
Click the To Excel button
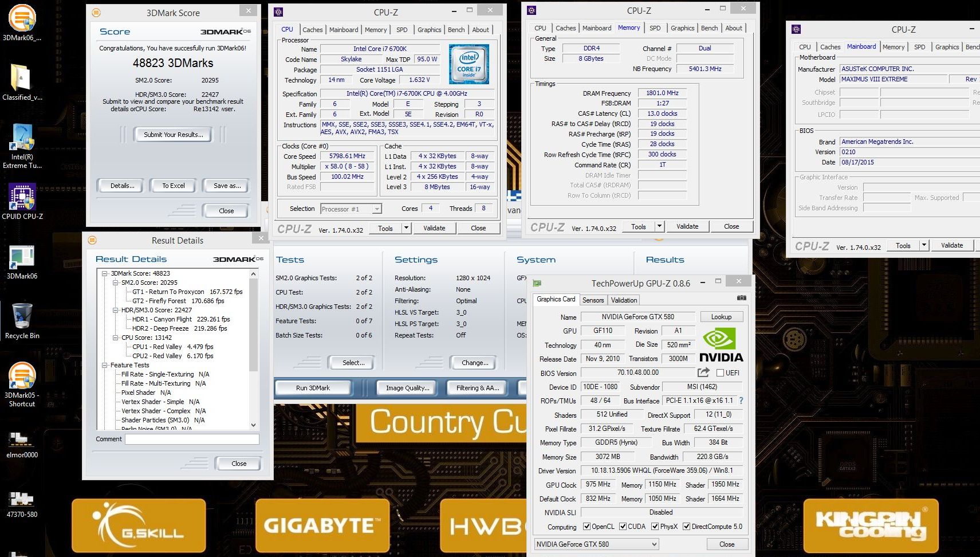(x=173, y=186)
